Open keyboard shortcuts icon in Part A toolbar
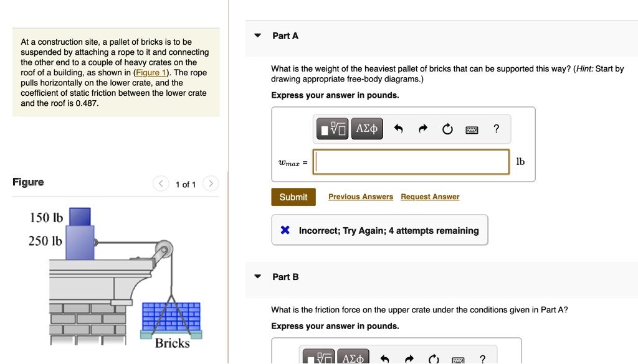The height and width of the screenshot is (364, 638). (472, 130)
